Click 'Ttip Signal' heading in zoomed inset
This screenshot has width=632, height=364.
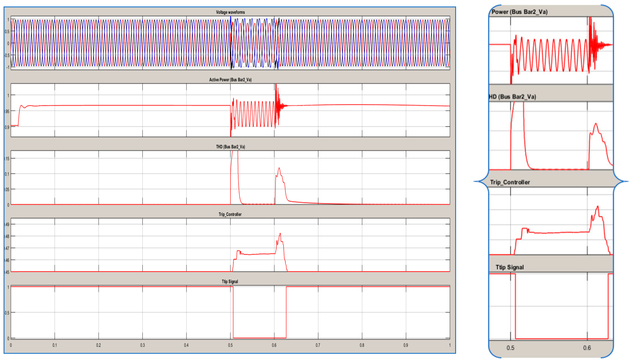coord(509,267)
